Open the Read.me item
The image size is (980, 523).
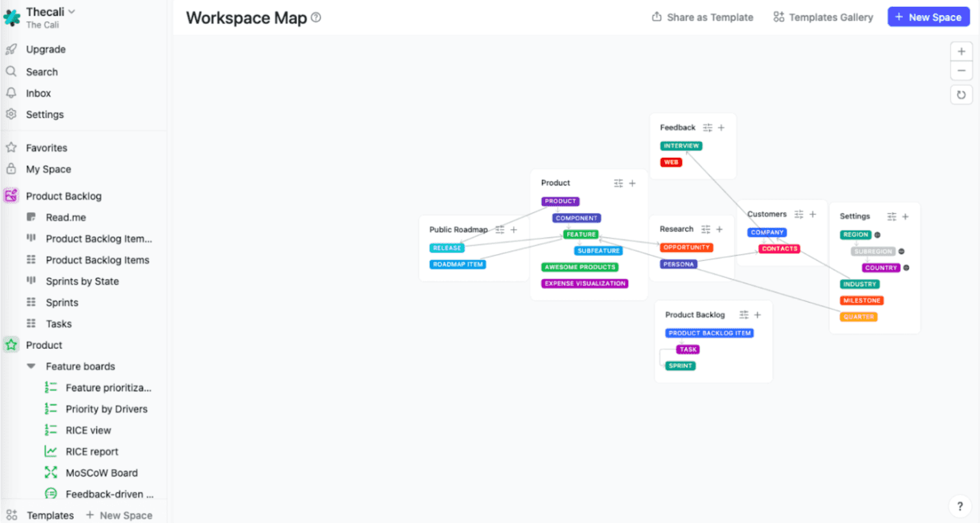[63, 217]
